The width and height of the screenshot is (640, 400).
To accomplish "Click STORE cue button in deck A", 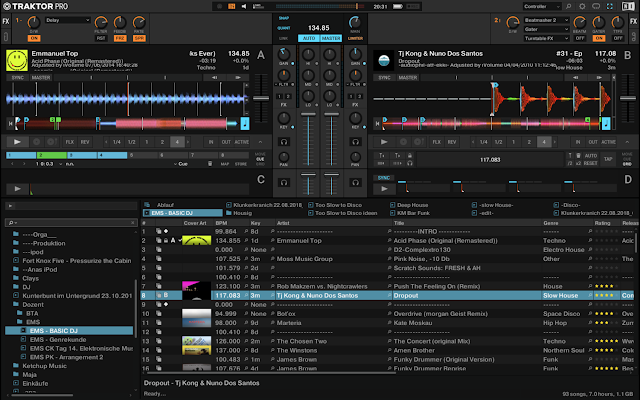I will 241,164.
